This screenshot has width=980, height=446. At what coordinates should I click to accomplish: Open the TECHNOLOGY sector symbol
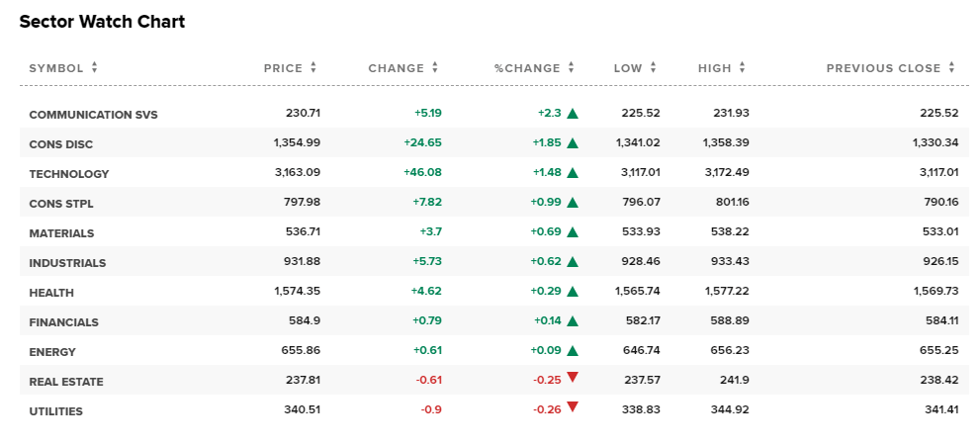point(69,174)
